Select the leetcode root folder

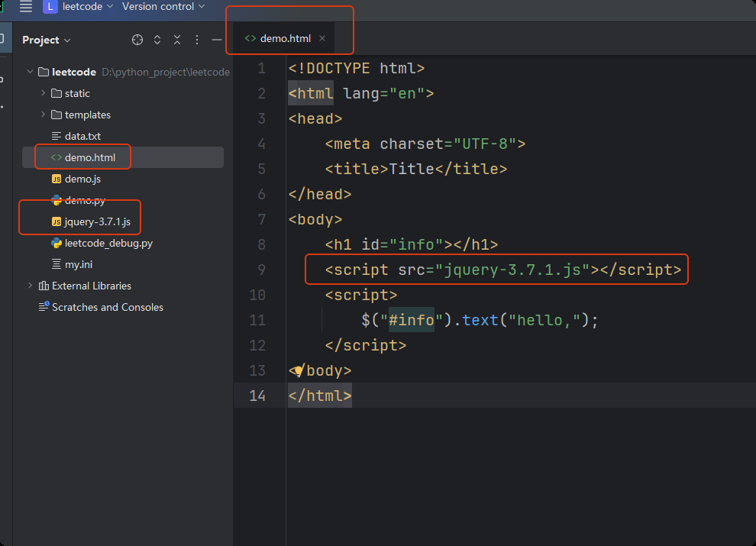(x=74, y=72)
